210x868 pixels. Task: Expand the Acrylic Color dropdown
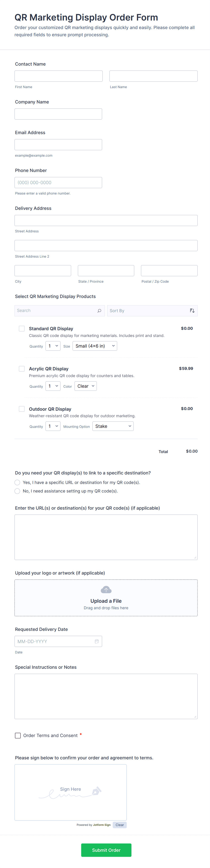(x=85, y=386)
